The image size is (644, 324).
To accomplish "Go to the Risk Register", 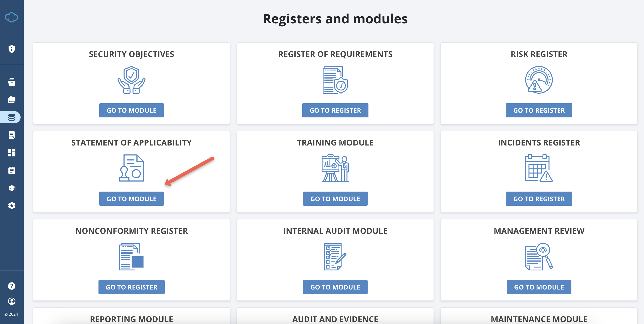I will click(539, 110).
